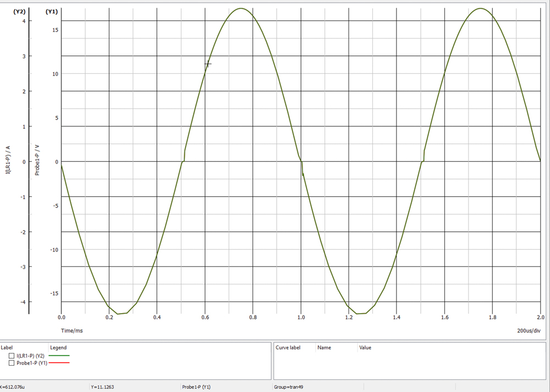Click the 2.0 tick label on the time axis
The height and width of the screenshot is (392, 550).
(541, 317)
